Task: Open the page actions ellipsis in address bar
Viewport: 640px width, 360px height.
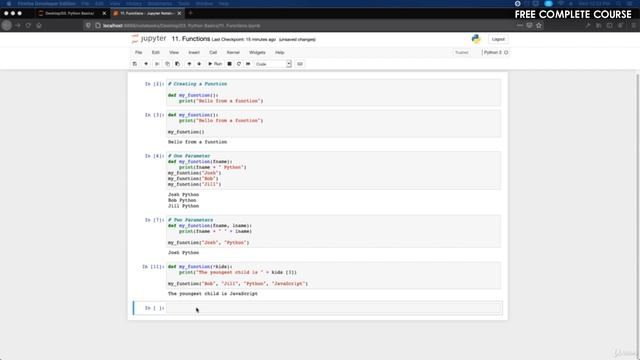Action: [520, 26]
